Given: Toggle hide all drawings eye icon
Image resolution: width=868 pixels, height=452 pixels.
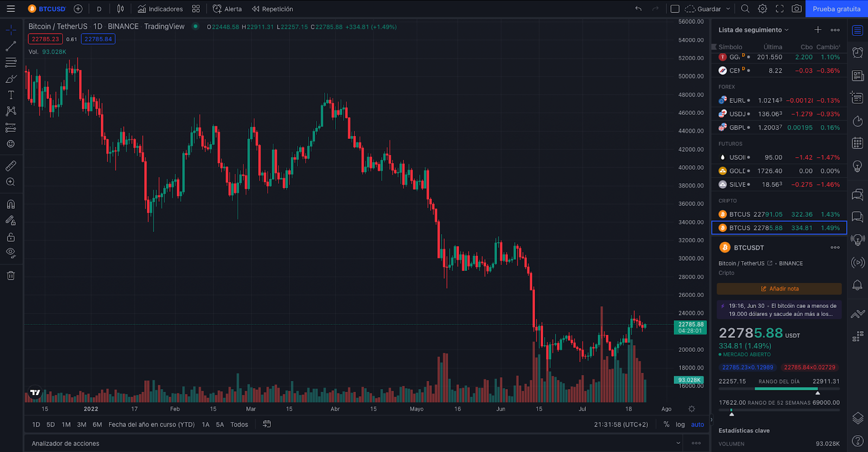Looking at the screenshot, I should point(11,253).
